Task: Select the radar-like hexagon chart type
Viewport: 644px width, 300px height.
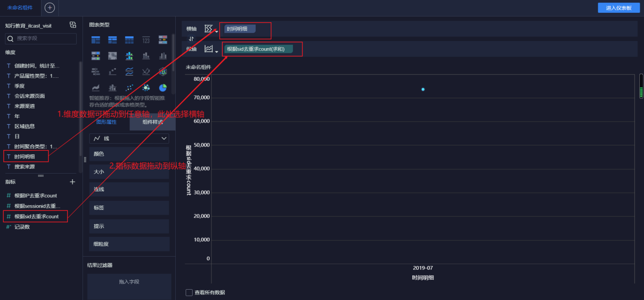Action: [x=163, y=72]
